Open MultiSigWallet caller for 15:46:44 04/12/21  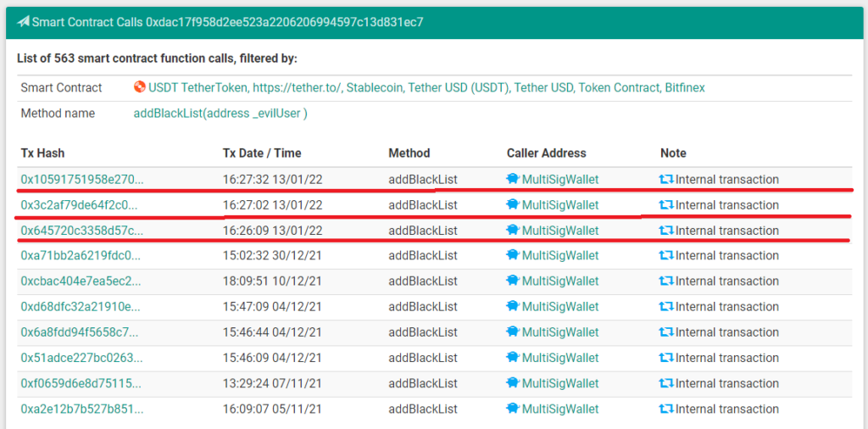560,332
